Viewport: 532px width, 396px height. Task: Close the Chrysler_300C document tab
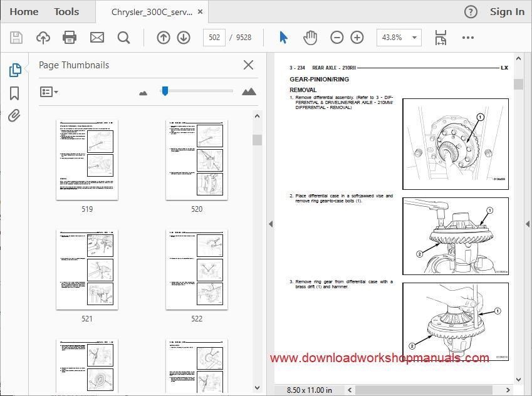(200, 11)
